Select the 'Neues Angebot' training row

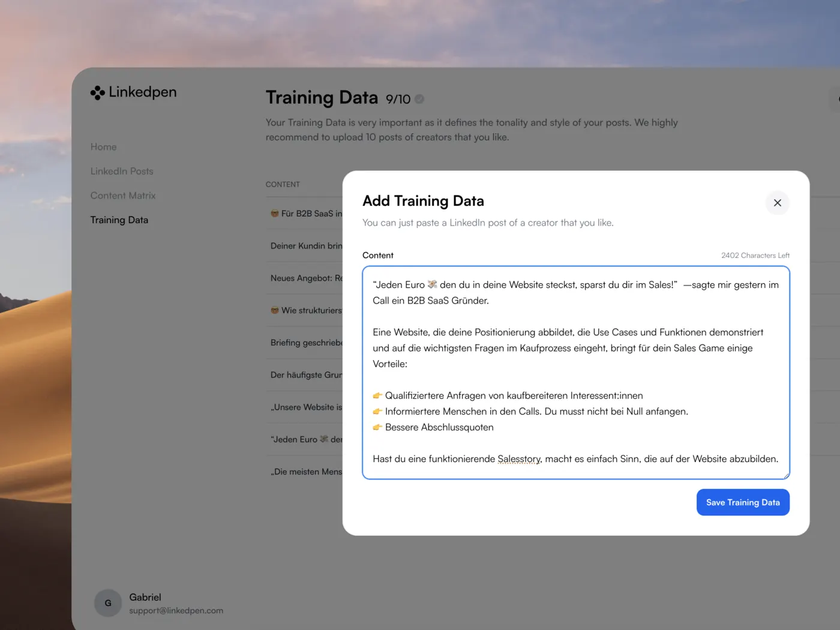tap(304, 278)
